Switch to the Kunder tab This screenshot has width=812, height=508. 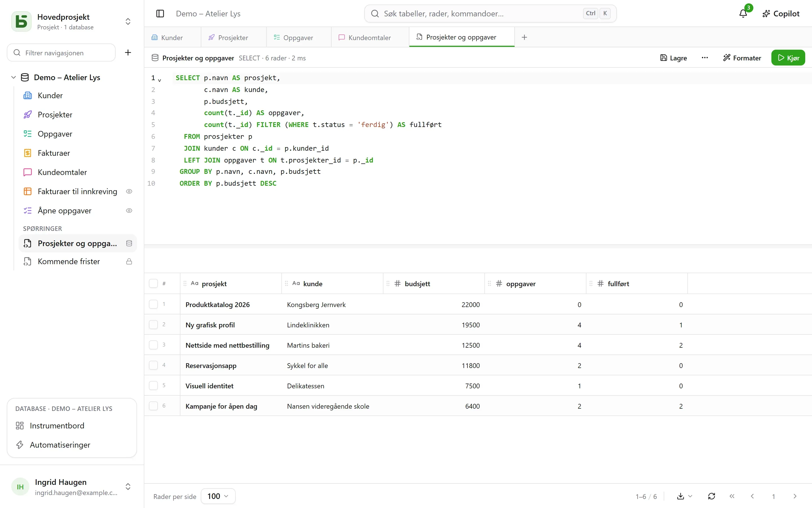172,37
